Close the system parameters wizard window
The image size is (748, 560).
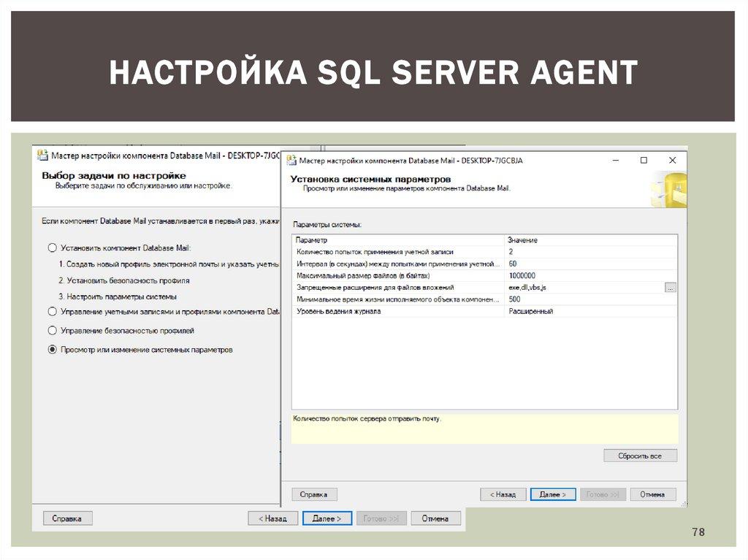[x=672, y=160]
